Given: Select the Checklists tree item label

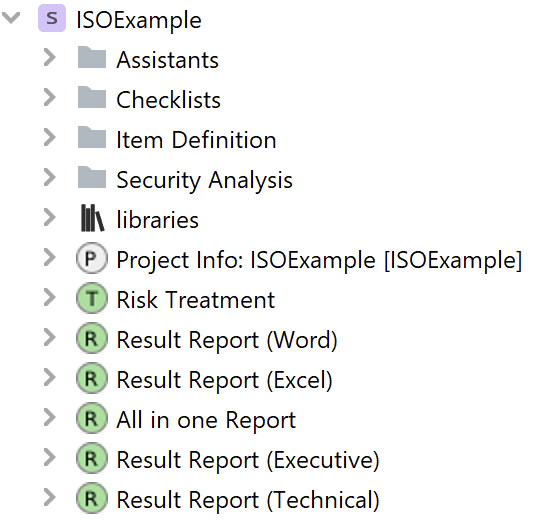Looking at the screenshot, I should (x=169, y=100).
